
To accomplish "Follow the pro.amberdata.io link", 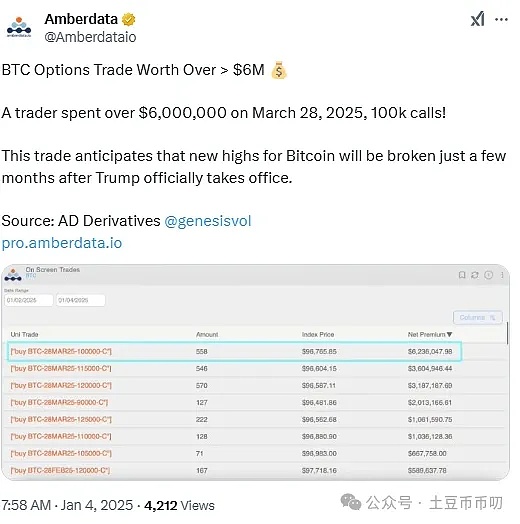I will click(x=62, y=243).
